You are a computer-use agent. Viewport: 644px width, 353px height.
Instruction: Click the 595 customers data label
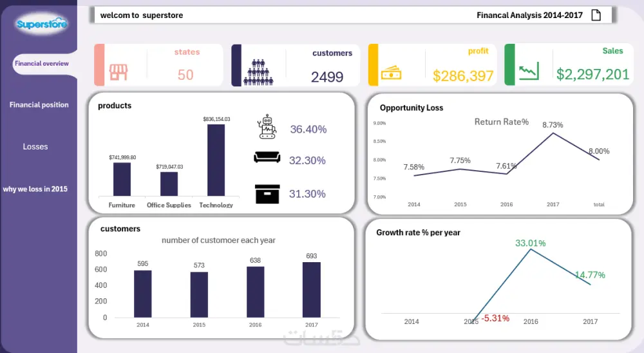[142, 264]
